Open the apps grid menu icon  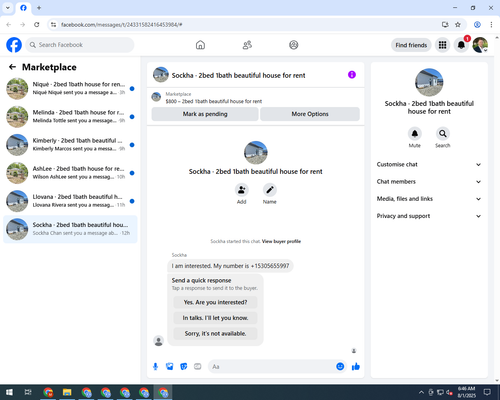click(442, 45)
